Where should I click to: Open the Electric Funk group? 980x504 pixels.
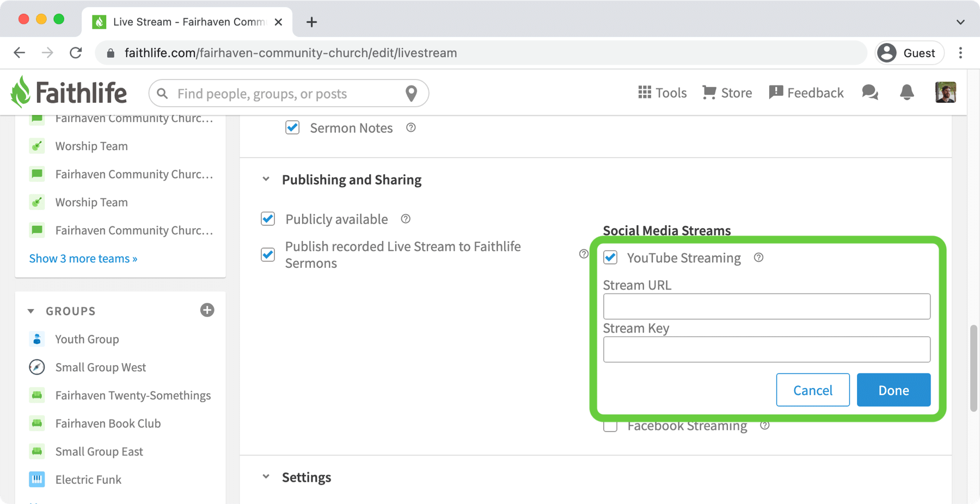coord(88,480)
